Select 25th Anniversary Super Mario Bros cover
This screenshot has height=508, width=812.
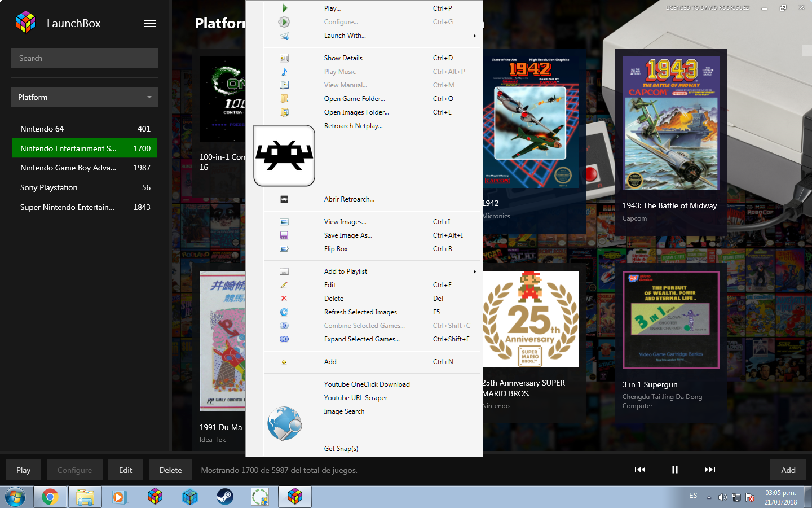[x=531, y=319]
